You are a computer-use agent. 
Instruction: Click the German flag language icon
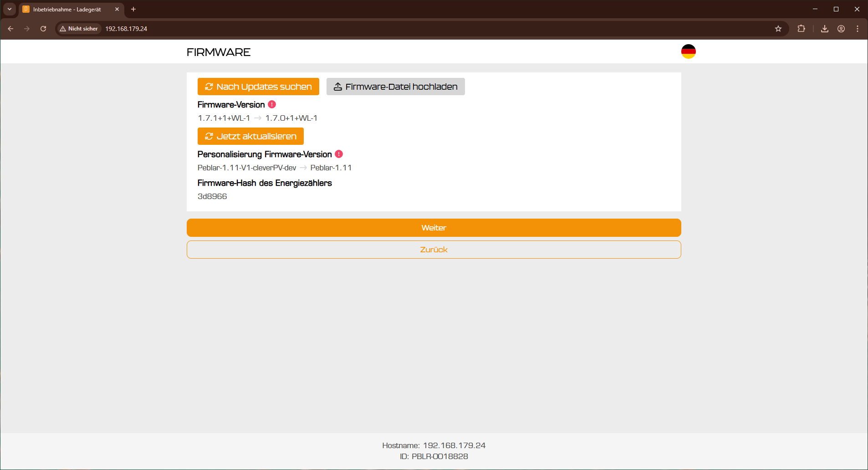coord(688,51)
